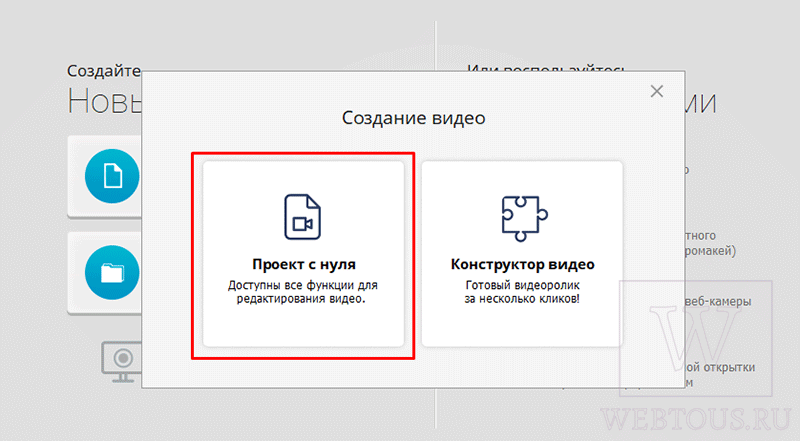This screenshot has height=441, width=800.
Task: Close the «Создание видео» dialog
Action: (x=657, y=91)
